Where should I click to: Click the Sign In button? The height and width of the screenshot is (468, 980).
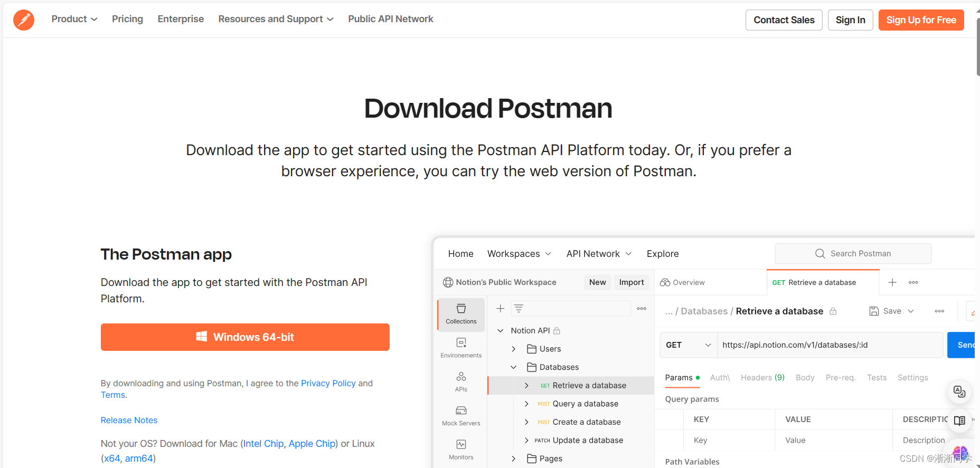850,20
